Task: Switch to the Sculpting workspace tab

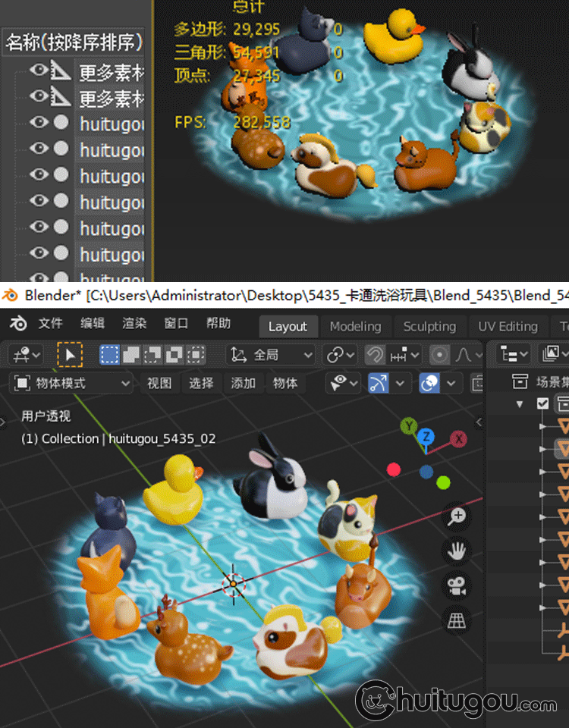Action: (429, 326)
